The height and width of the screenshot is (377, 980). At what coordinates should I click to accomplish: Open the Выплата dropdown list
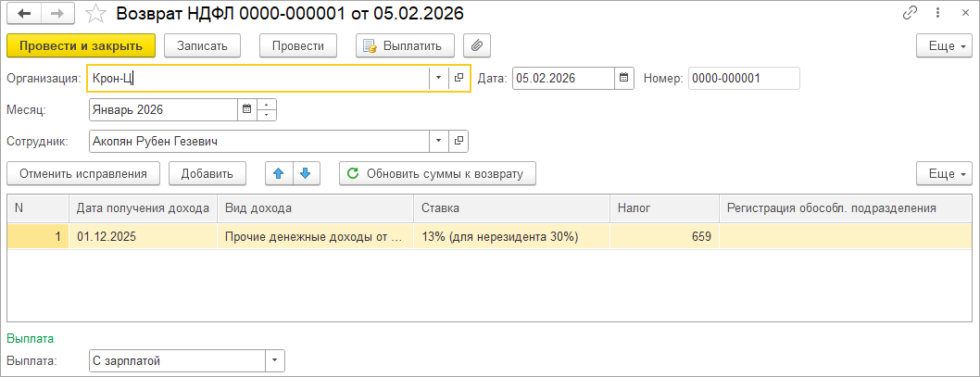274,361
